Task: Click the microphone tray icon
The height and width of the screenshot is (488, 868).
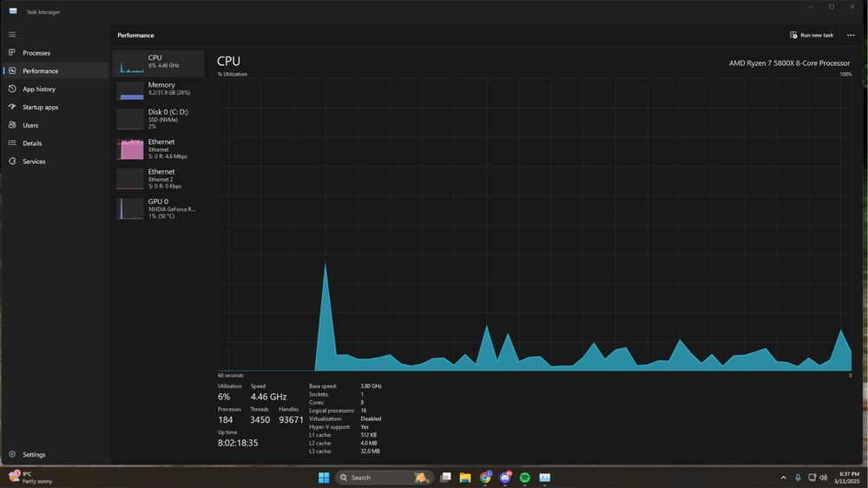Action: point(798,478)
